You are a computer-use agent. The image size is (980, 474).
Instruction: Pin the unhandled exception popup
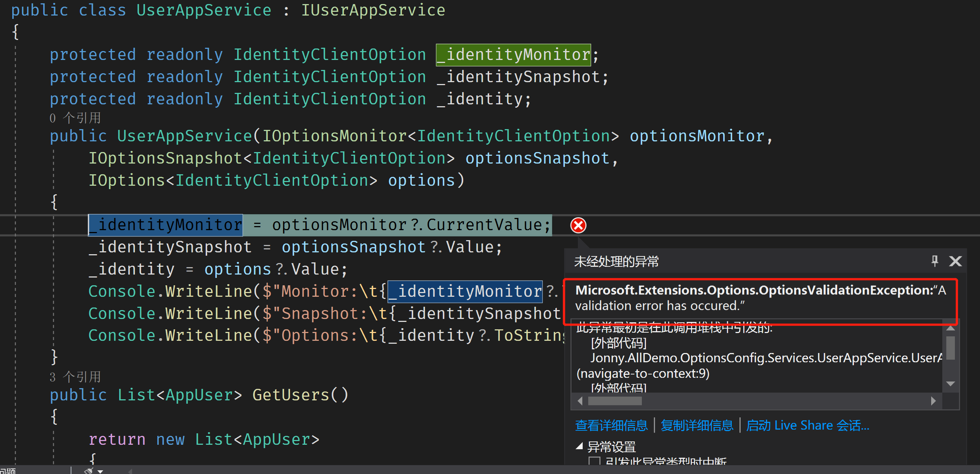[934, 261]
